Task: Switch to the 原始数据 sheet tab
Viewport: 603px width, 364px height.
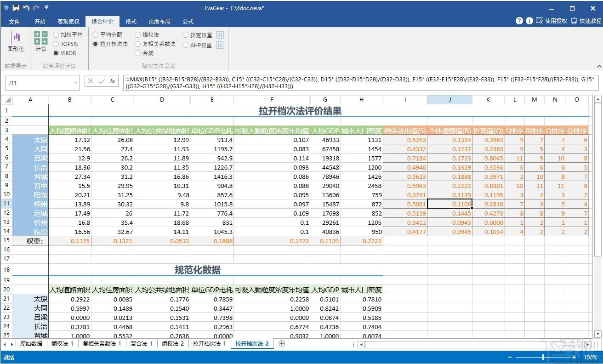Action: coord(31,343)
